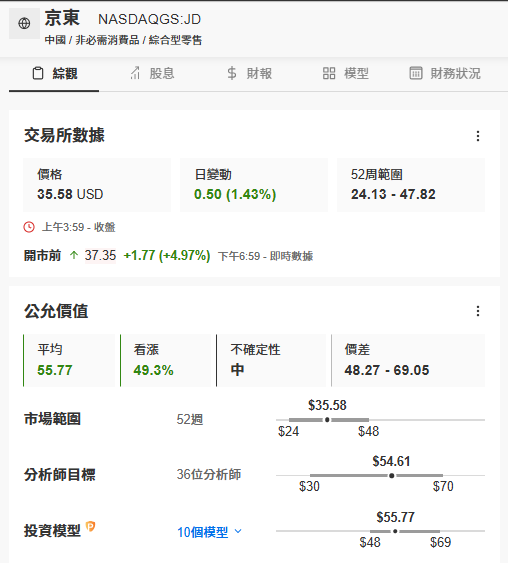Click the $69 high label on 投資模型
508x563 pixels.
441,542
